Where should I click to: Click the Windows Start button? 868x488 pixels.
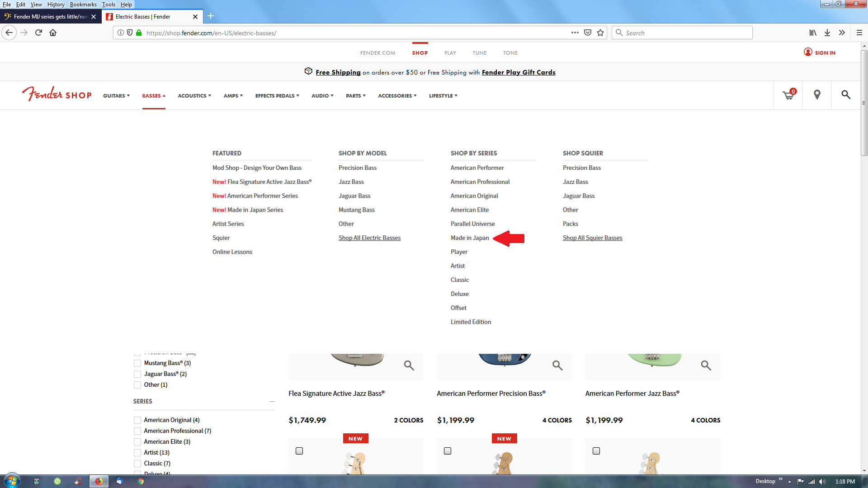click(x=12, y=481)
